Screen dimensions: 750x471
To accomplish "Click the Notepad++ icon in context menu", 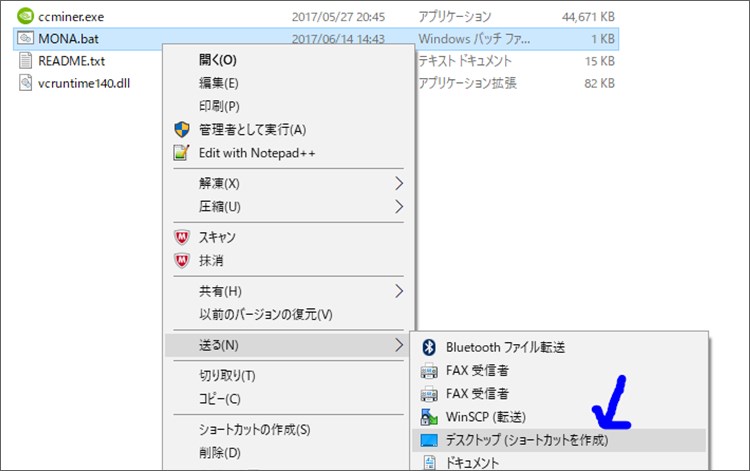I will (181, 153).
